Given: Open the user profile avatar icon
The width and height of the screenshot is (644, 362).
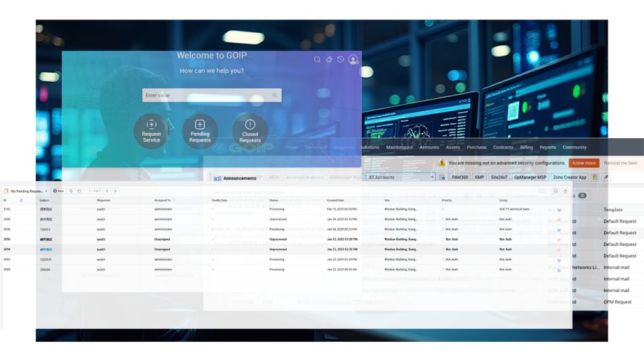Looking at the screenshot, I should click(353, 60).
